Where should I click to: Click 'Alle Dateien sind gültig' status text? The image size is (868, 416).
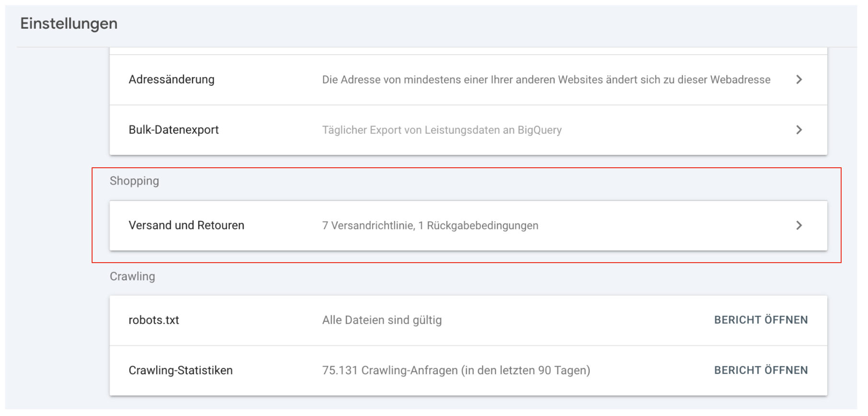tap(382, 320)
